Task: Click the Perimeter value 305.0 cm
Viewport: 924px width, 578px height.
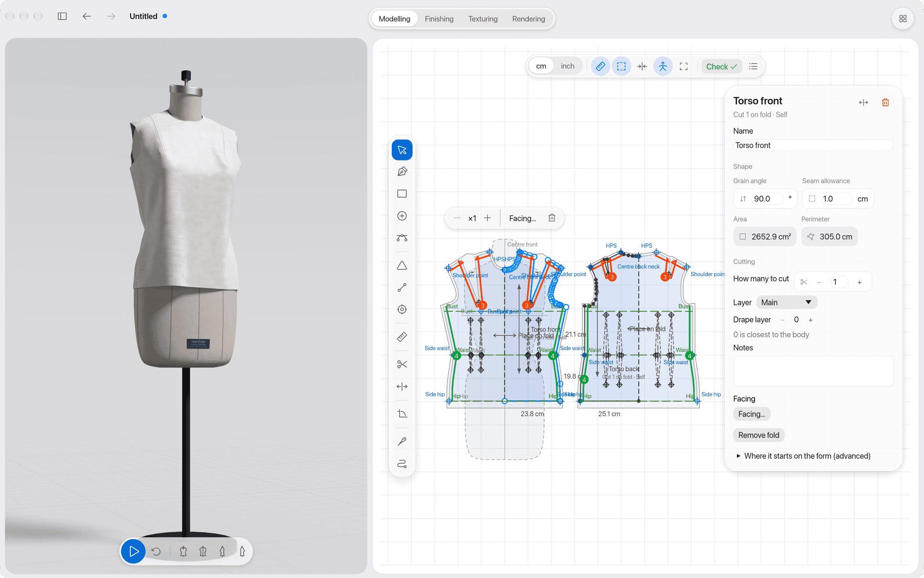Action: (x=830, y=237)
